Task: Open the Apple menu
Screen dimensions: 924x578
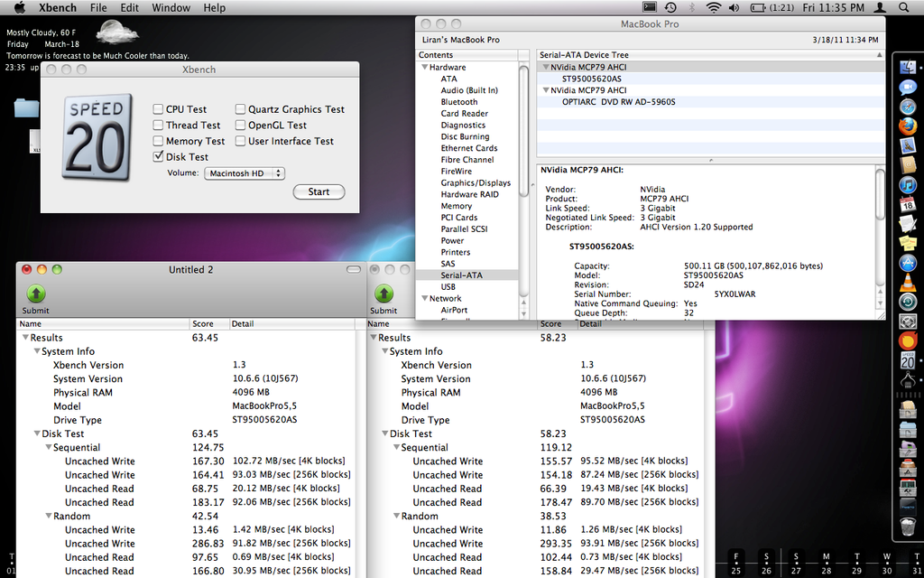Action: (x=19, y=7)
